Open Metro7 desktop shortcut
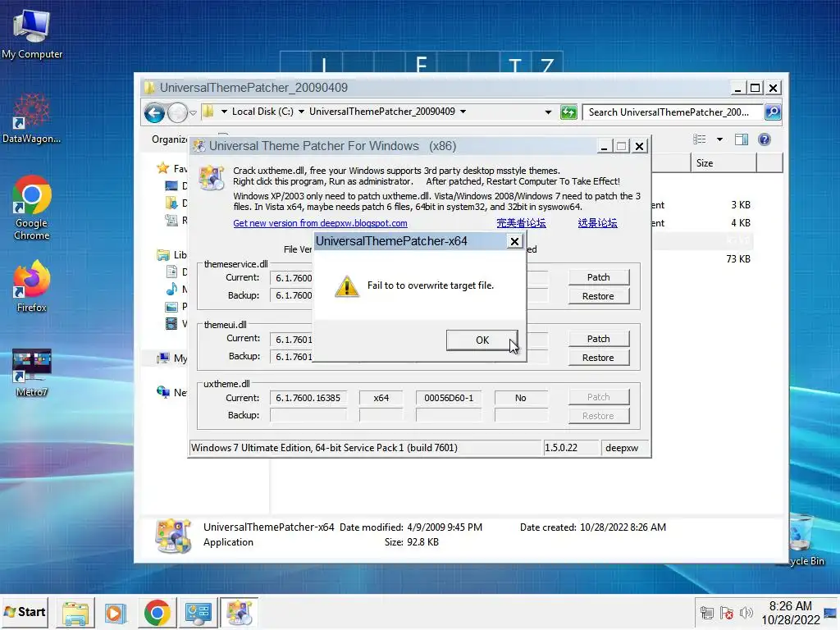 pyautogui.click(x=32, y=373)
